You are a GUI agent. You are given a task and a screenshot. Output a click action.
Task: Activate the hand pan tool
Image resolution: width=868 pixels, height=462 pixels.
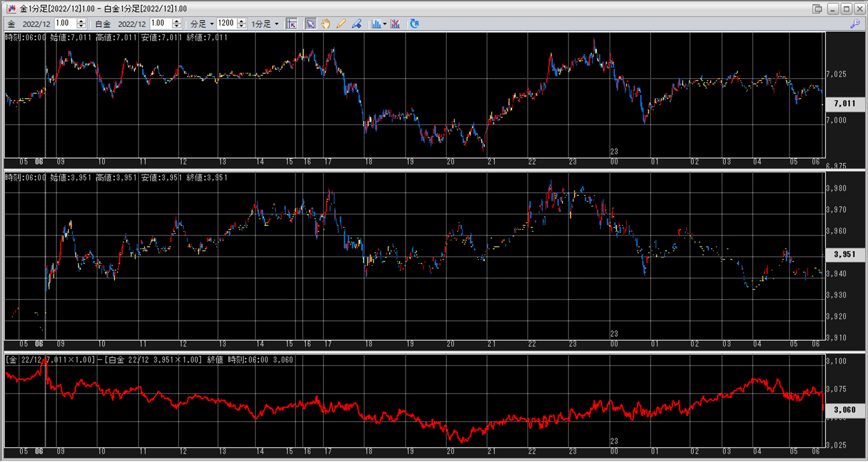click(326, 24)
